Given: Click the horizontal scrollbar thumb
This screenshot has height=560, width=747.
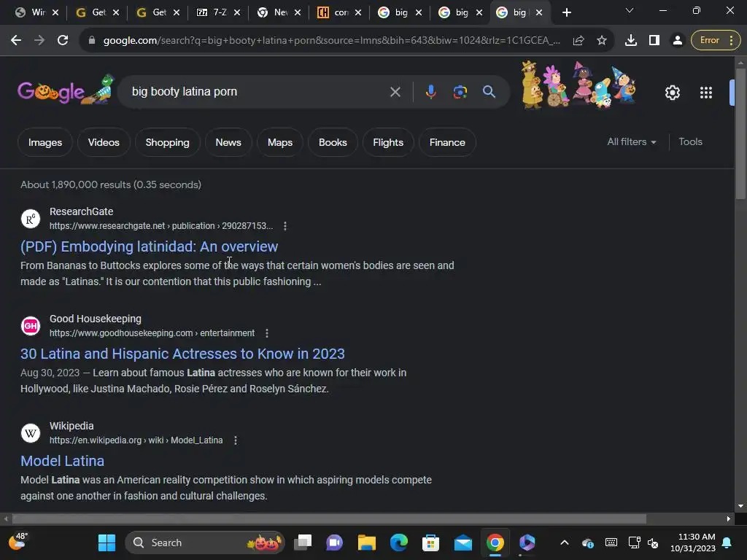Looking at the screenshot, I should 329,518.
